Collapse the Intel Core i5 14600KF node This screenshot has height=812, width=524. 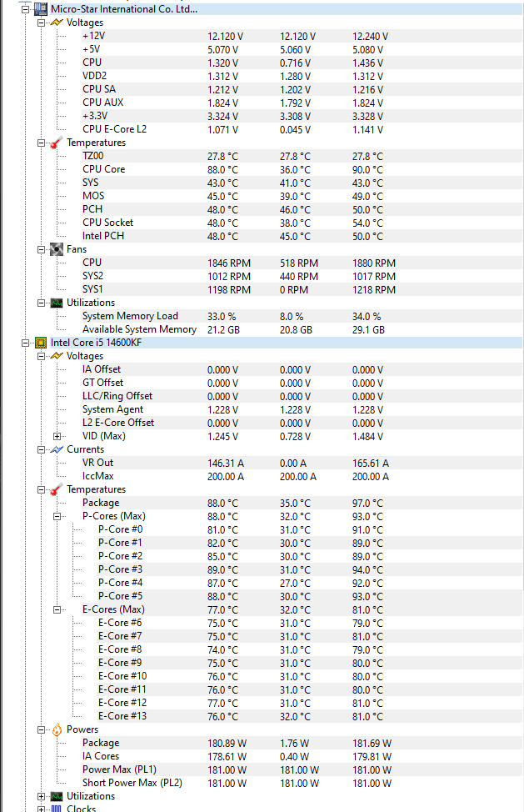(25, 343)
